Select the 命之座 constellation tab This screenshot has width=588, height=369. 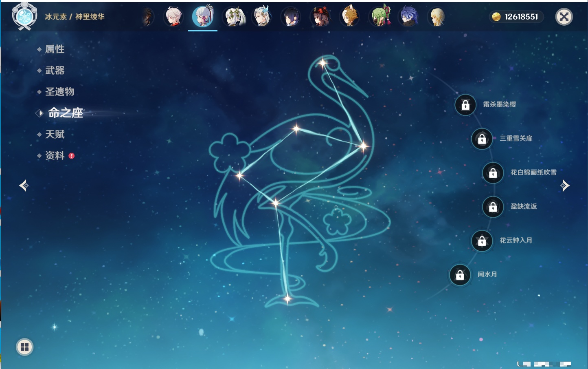[65, 113]
